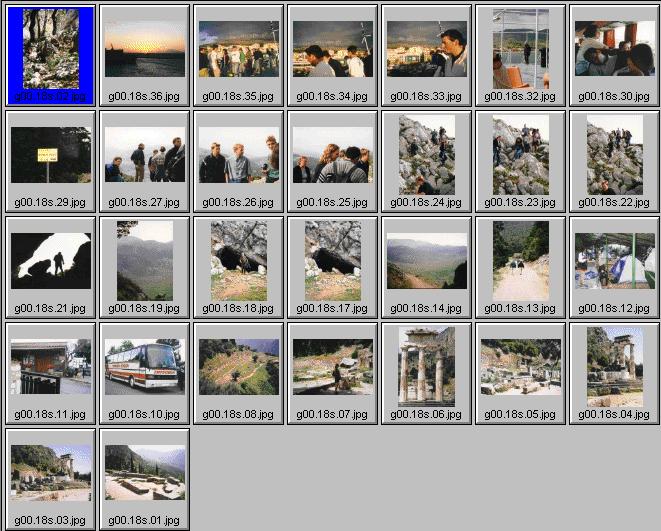
Task: Click thumbnail g00.18s.33.jpg
Action: pyautogui.click(x=427, y=50)
